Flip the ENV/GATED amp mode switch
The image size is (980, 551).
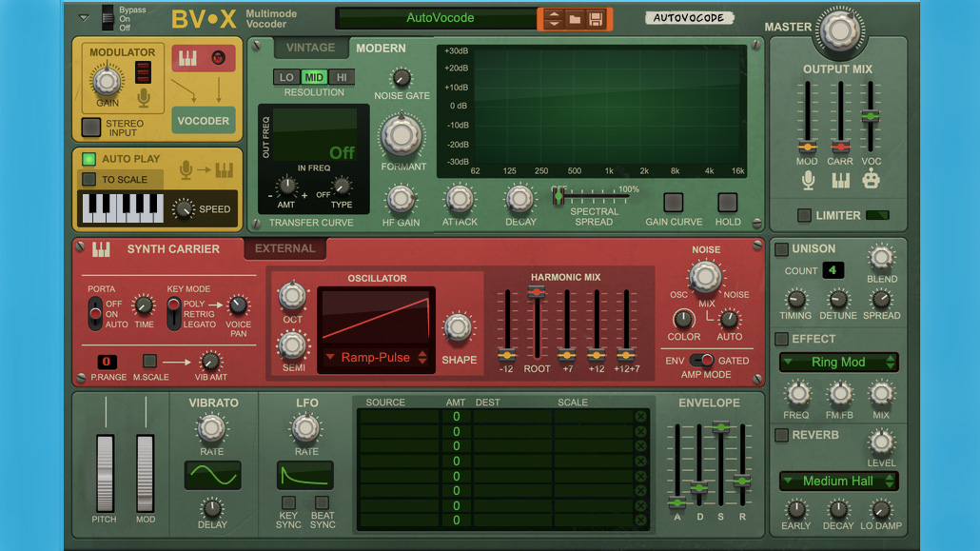701,361
